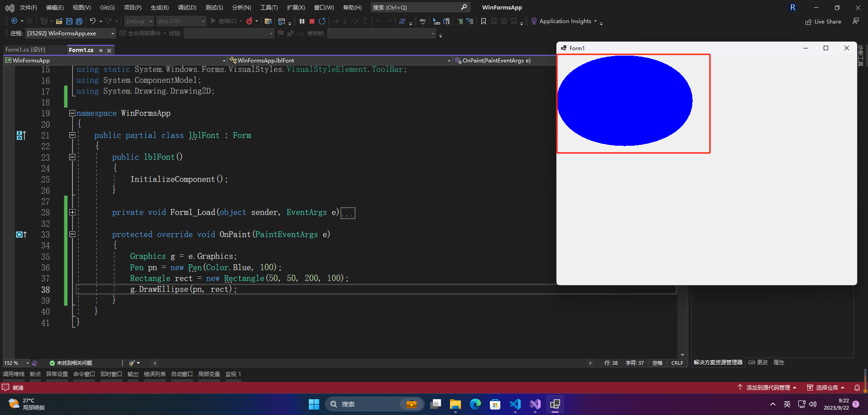Close the Form1.cs tab
The width and height of the screenshot is (868, 415).
[109, 51]
